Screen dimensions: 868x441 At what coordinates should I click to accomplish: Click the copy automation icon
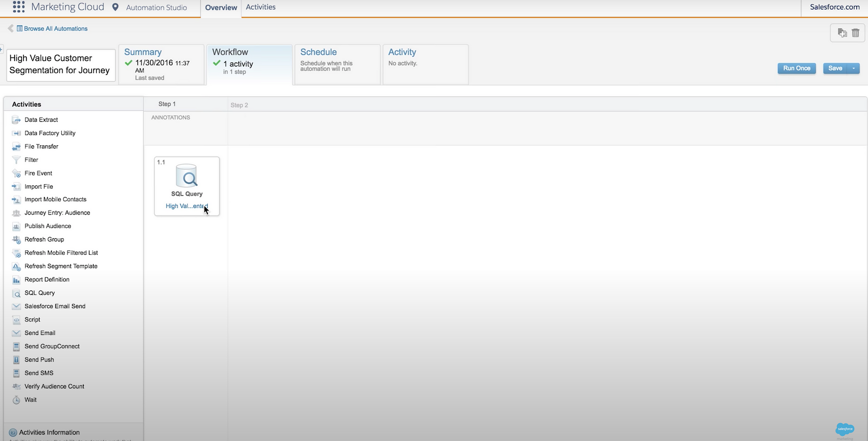842,33
